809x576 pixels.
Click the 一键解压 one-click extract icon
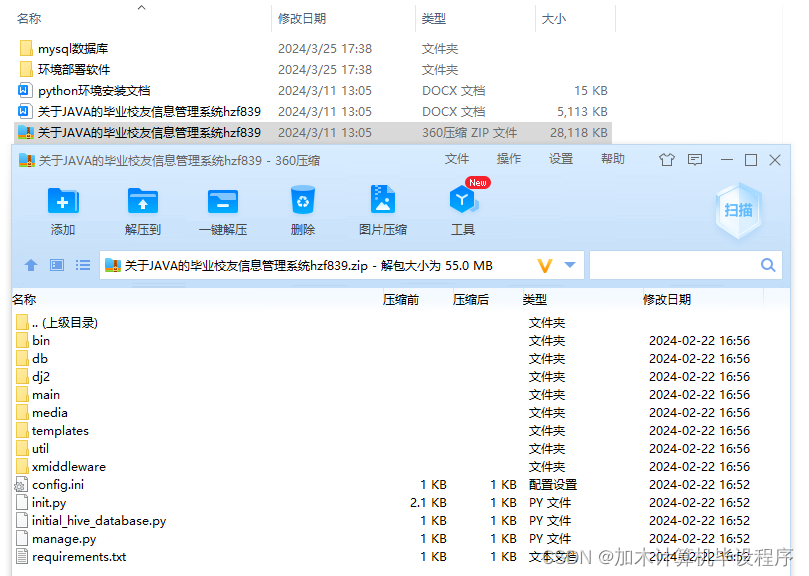tap(222, 207)
